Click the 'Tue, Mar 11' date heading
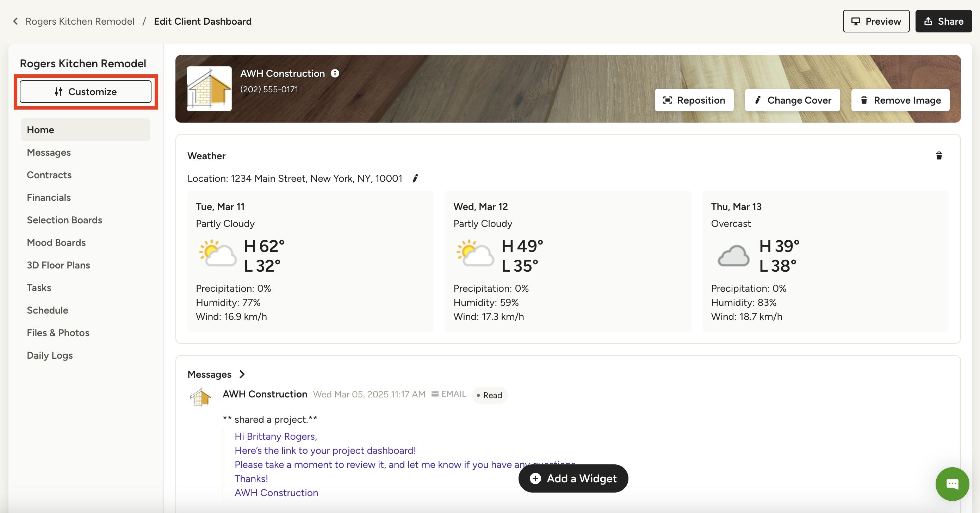Viewport: 980px width, 513px height. click(220, 207)
